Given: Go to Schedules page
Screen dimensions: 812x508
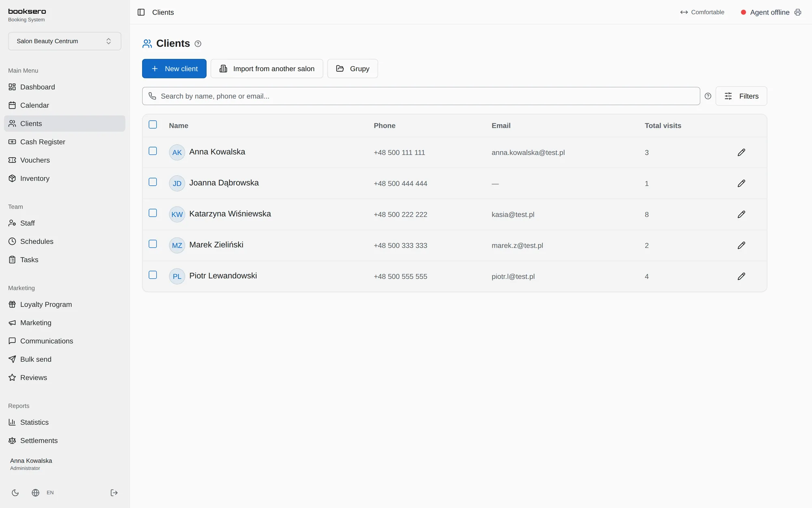Looking at the screenshot, I should click(x=65, y=241).
